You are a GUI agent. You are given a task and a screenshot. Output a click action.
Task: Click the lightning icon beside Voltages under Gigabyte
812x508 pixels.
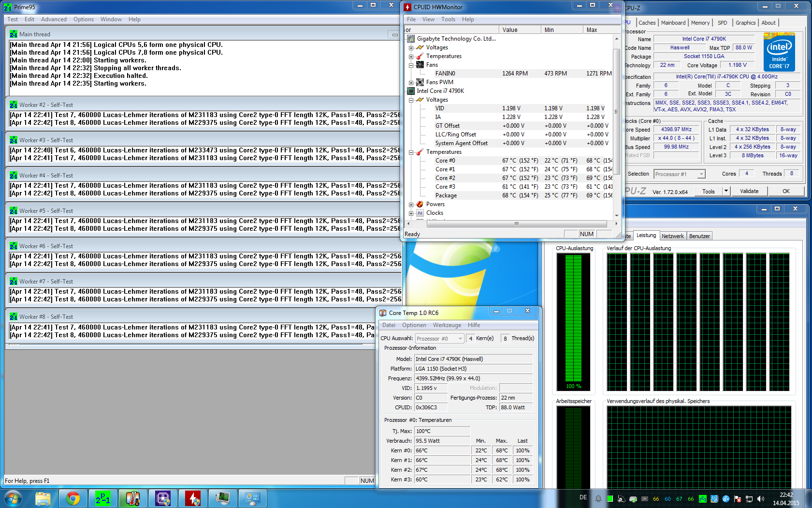420,47
